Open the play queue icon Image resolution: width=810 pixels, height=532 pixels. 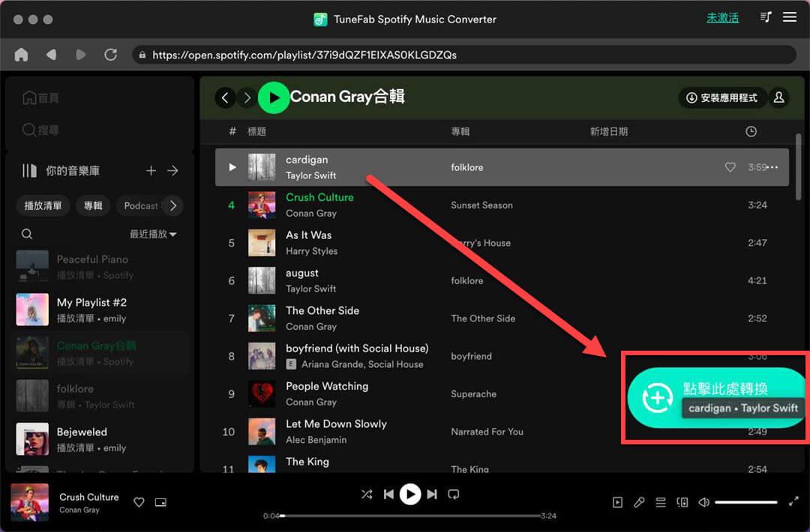661,502
